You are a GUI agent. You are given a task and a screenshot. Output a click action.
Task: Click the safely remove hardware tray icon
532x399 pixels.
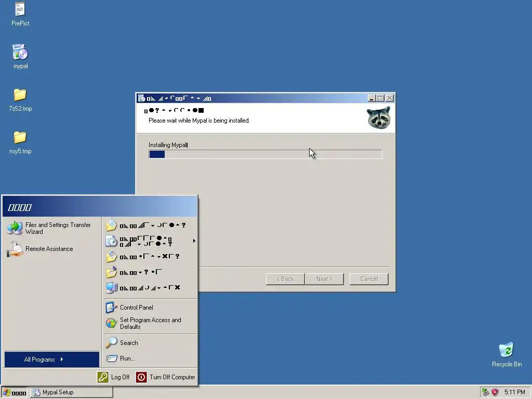(x=485, y=392)
